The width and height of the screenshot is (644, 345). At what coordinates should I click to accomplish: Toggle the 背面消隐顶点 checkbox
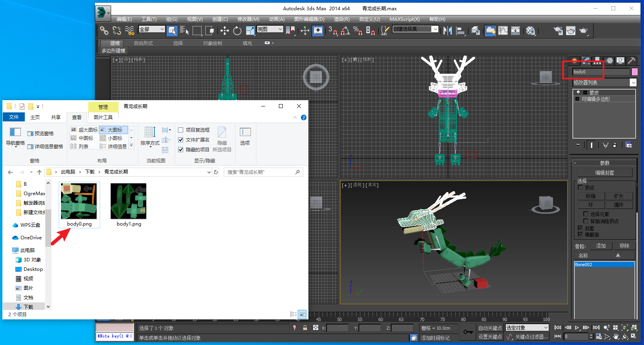coord(586,221)
